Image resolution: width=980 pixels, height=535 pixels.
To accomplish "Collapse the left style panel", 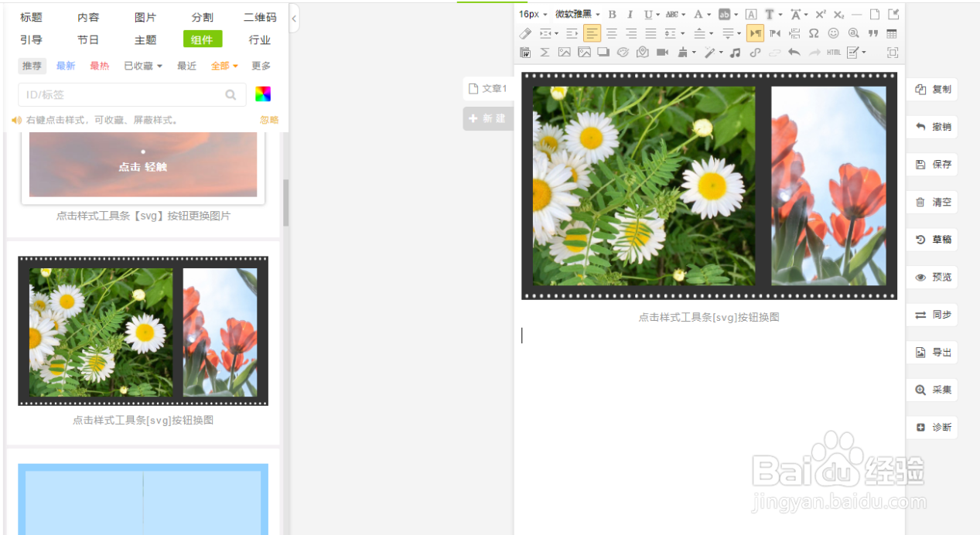I will coord(294,19).
